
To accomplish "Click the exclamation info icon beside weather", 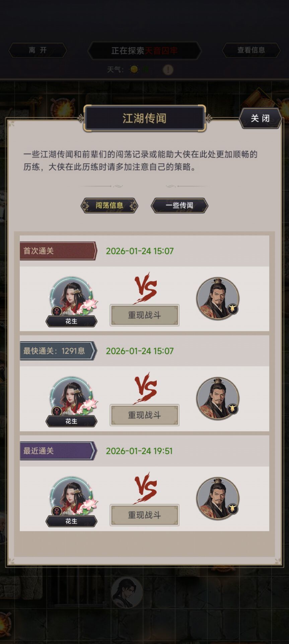I will point(168,70).
